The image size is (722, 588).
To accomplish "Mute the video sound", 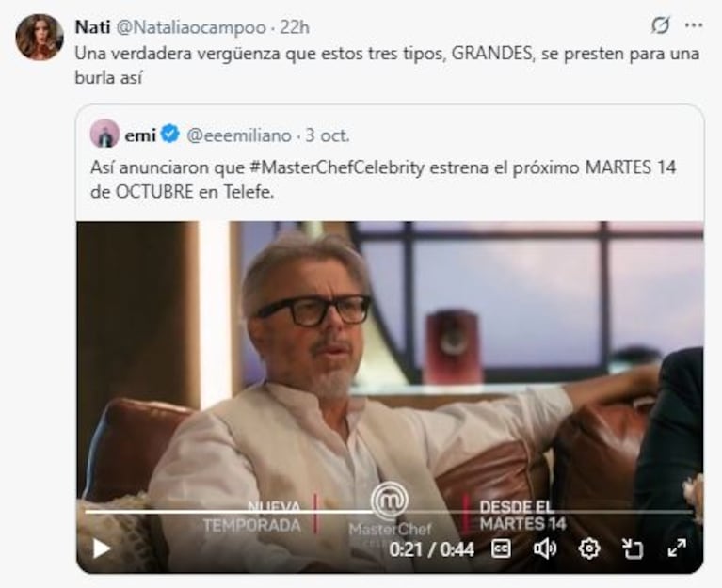I will pos(544,548).
